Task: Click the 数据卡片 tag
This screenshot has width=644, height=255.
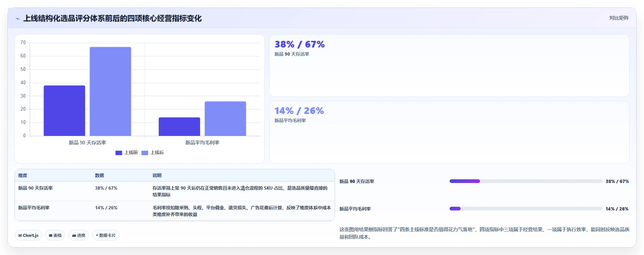Action: coord(106,235)
